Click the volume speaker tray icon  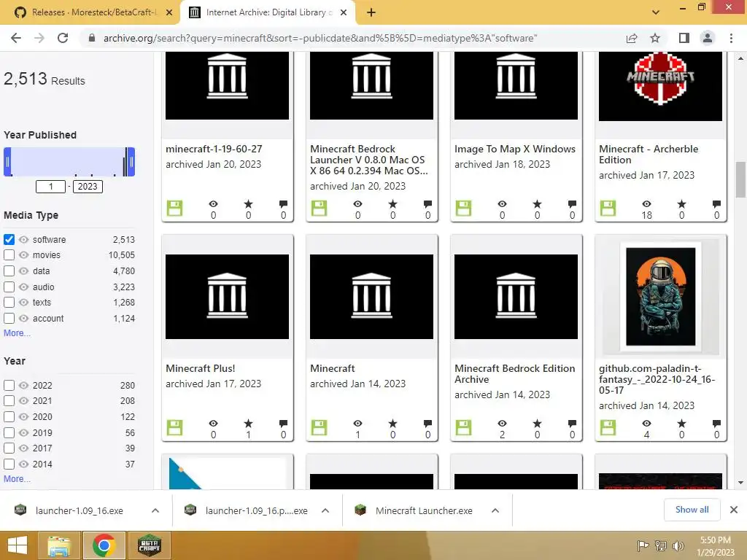(678, 545)
